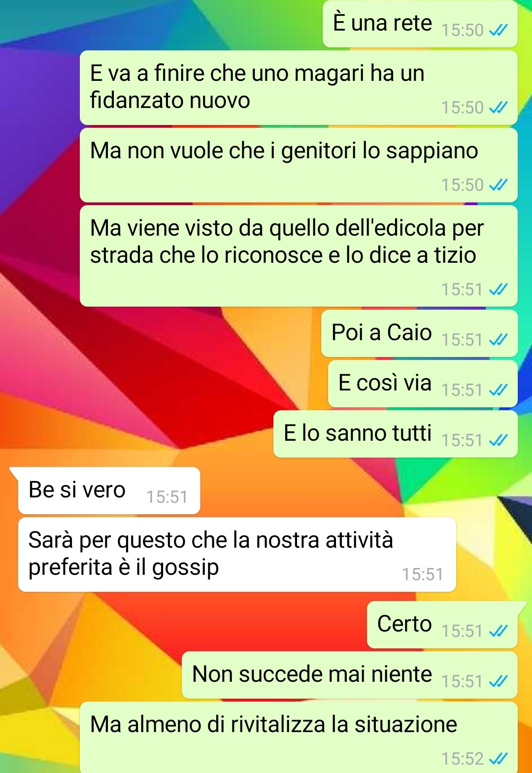The width and height of the screenshot is (532, 773).
Task: Tap the double ticks on "Poi a Caio"
Action: pos(498,340)
